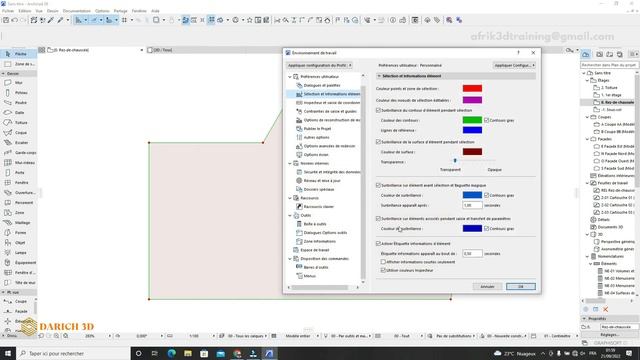
Task: Select the Coque shell tool
Action: 18,133
